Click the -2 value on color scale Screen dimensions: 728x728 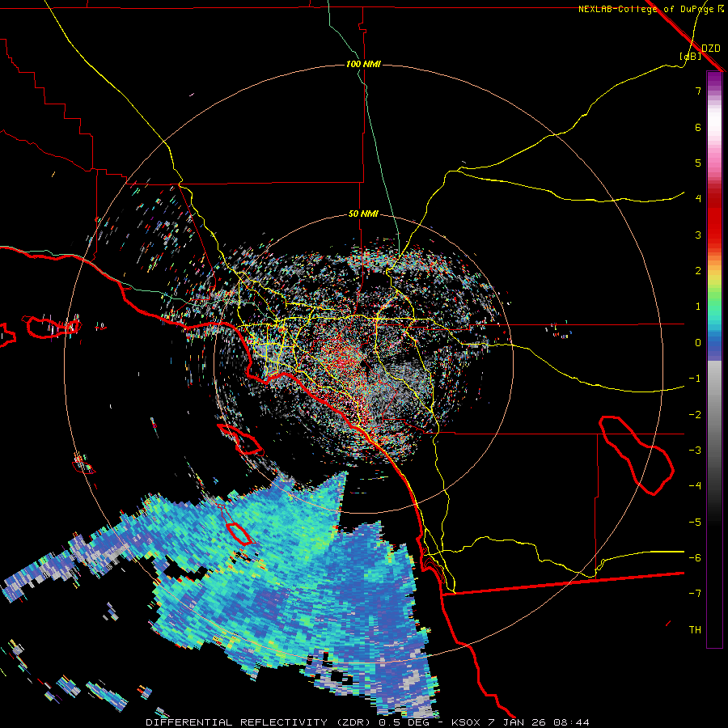(695, 415)
